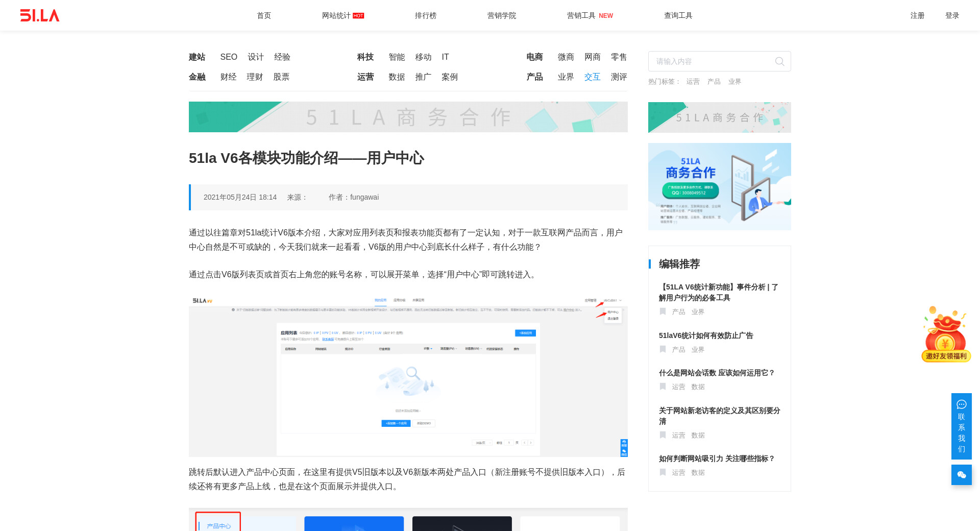Screen dimensions: 980x531
Task: Go to 营销学院 in the top navigation
Action: pos(501,16)
